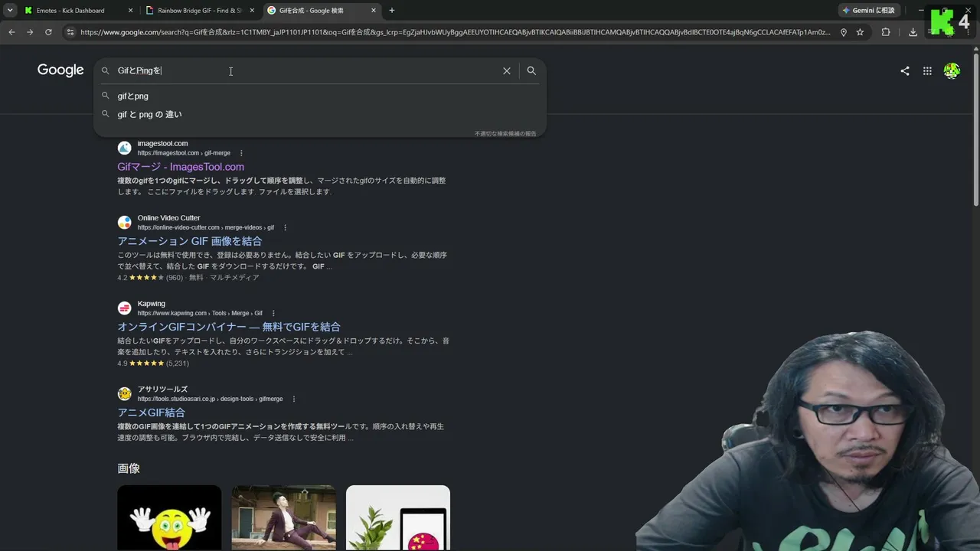
Task: Click the 4.2 star rating (960) text
Action: coord(150,278)
